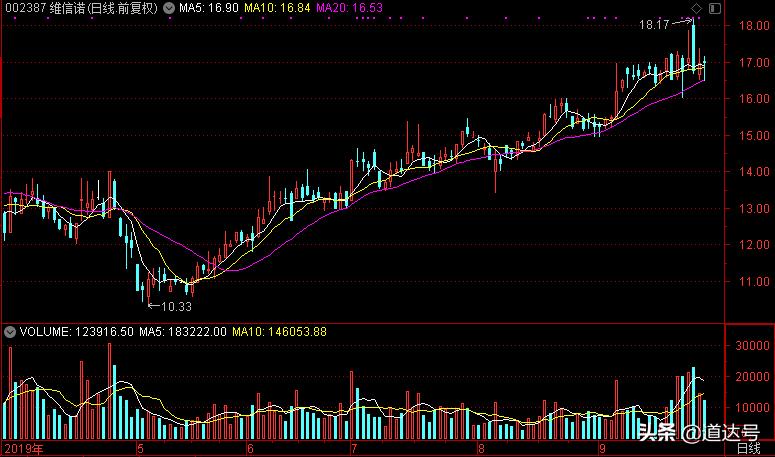Select the MA10: 16.84 label

click(277, 8)
